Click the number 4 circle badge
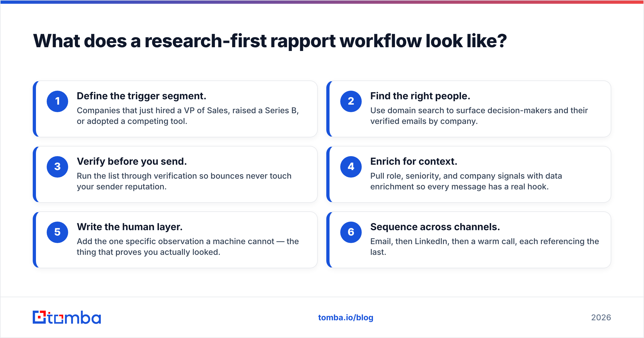This screenshot has height=338, width=644. [x=351, y=167]
